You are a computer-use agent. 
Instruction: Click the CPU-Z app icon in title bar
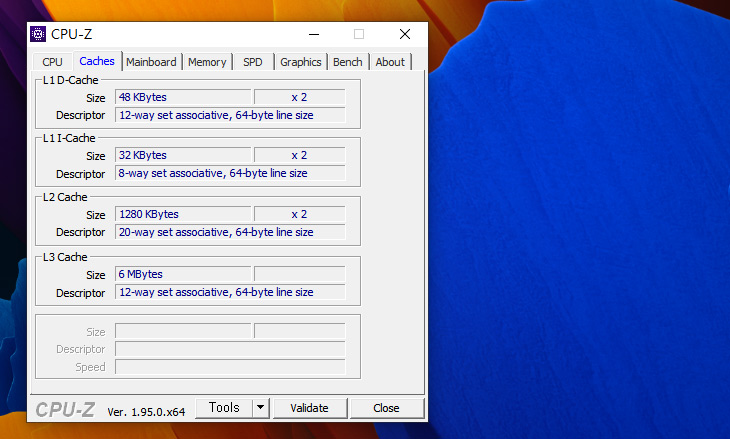[38, 34]
